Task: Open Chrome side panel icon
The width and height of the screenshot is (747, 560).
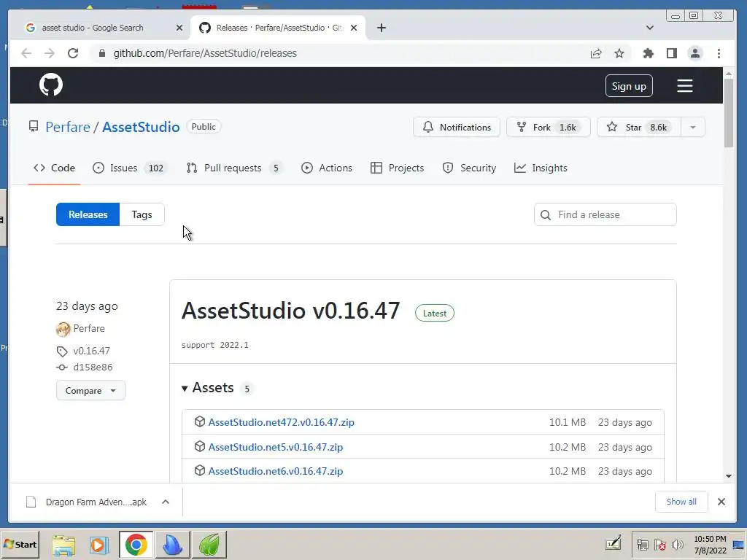Action: pyautogui.click(x=672, y=53)
